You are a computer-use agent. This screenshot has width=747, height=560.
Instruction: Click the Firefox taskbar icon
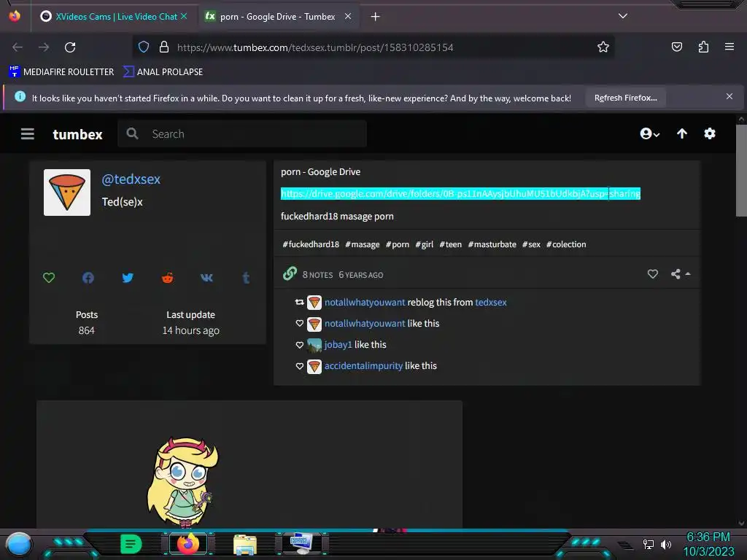tap(188, 544)
